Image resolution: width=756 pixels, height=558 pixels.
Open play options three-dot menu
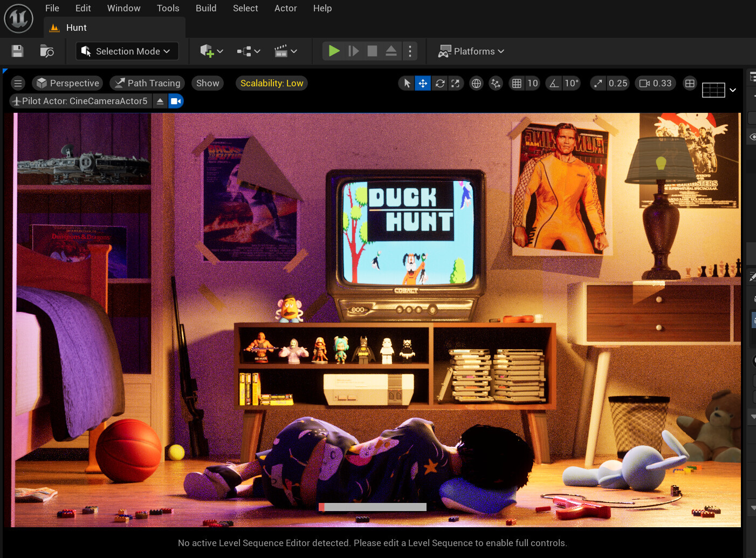(x=410, y=51)
